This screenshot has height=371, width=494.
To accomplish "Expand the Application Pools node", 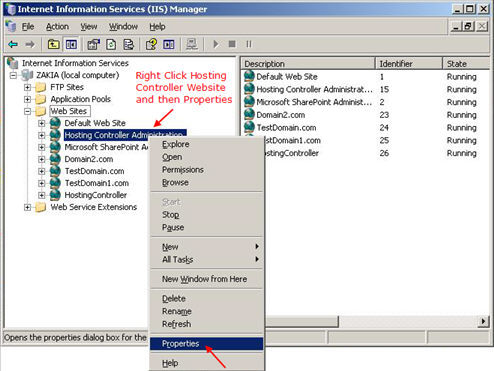I will (28, 99).
